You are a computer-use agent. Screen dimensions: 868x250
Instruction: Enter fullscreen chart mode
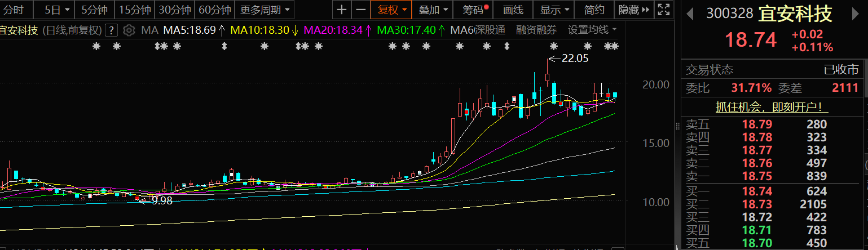[664, 10]
